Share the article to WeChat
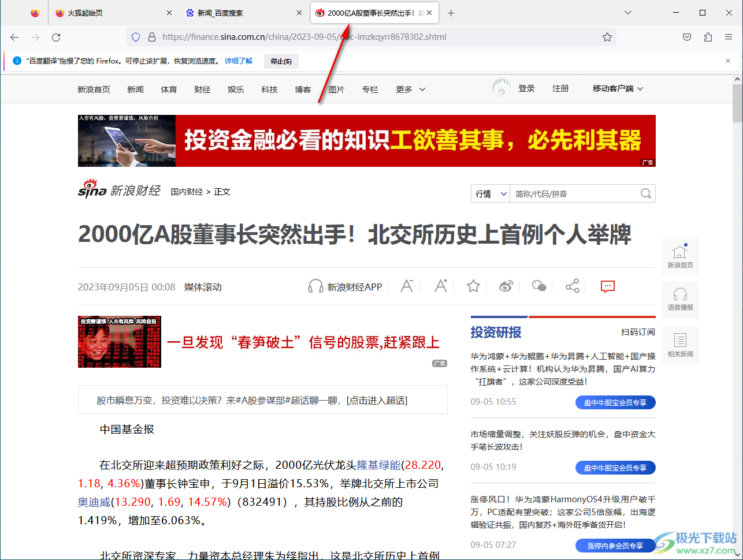Viewport: 743px width, 560px height. (x=539, y=286)
